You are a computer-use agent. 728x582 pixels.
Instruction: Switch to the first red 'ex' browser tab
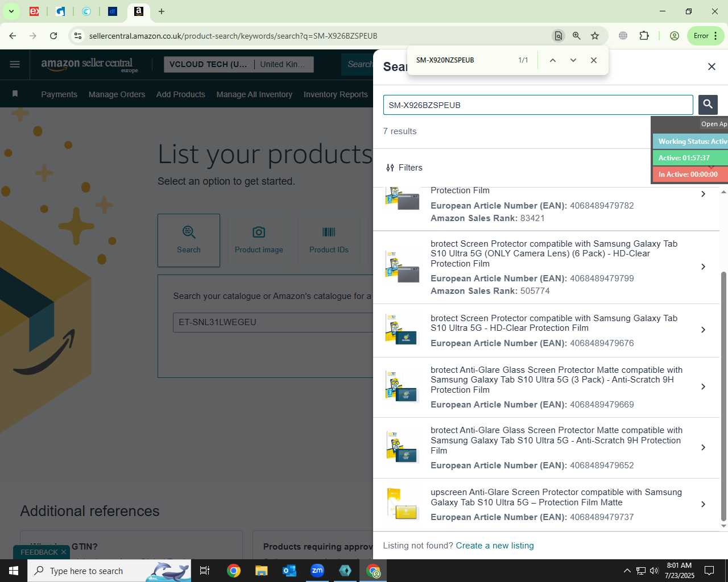pos(34,11)
